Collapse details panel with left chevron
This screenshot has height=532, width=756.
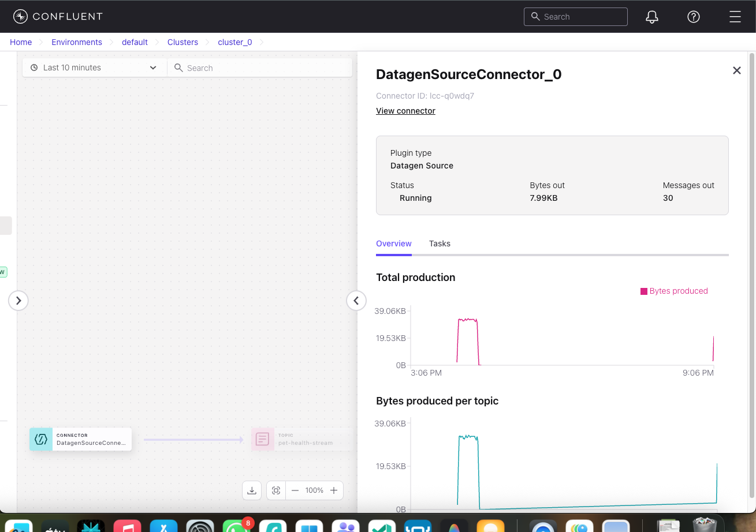[356, 301]
